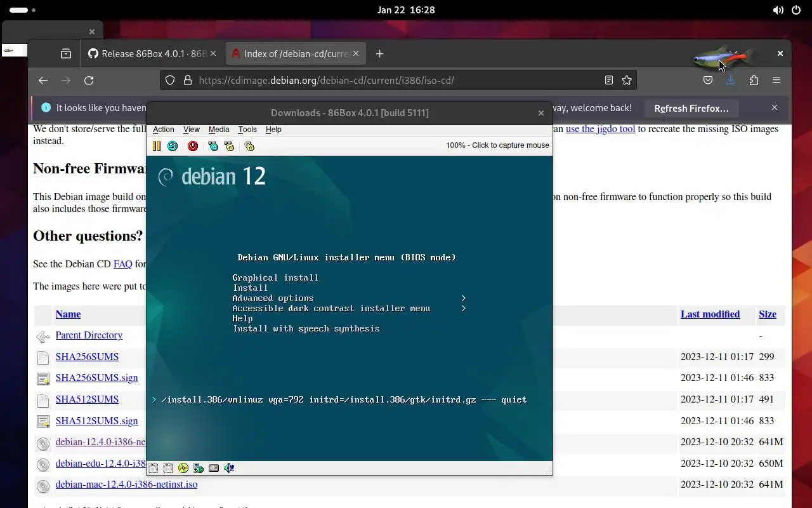Close the Release 86Box 4.0.1 tab
812x508 pixels.
pyautogui.click(x=213, y=54)
